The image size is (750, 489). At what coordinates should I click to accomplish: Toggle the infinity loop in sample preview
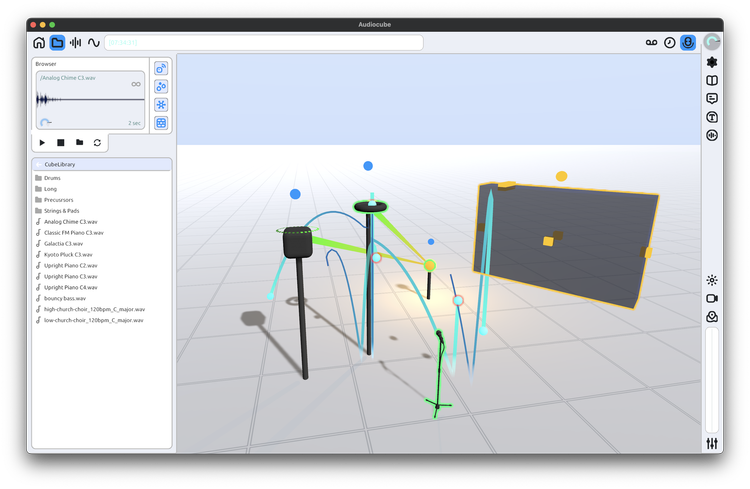136,84
